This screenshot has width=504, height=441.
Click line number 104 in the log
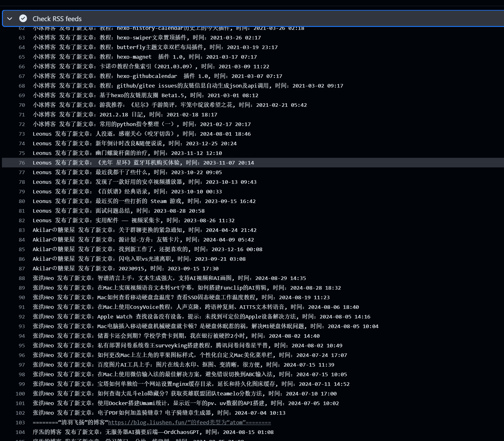pyautogui.click(x=20, y=432)
